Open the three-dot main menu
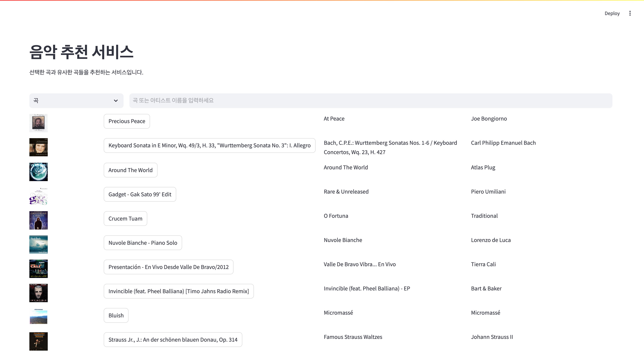 (630, 13)
